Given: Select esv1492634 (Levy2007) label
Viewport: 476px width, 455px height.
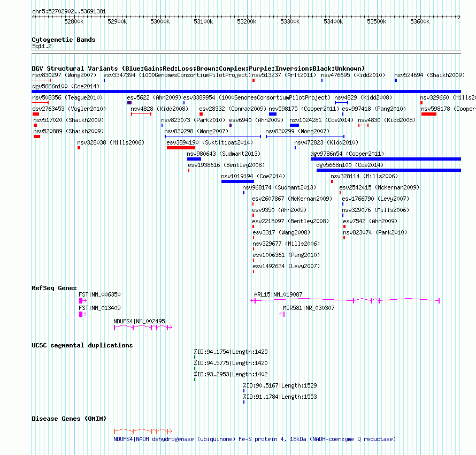Looking at the screenshot, I should coord(286,266).
